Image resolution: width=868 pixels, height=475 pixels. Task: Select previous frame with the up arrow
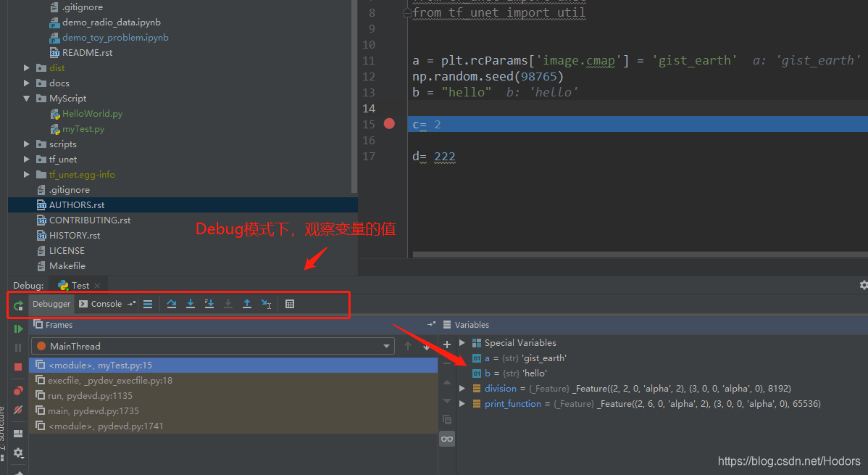pos(408,346)
